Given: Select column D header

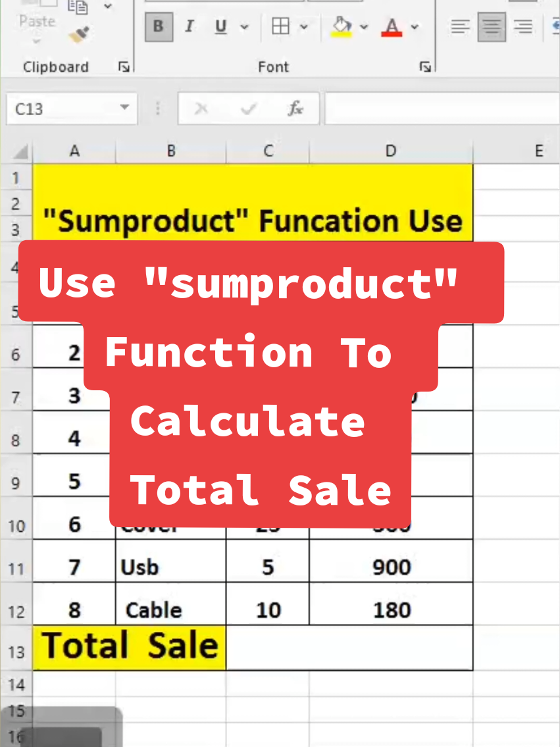Looking at the screenshot, I should click(x=391, y=151).
